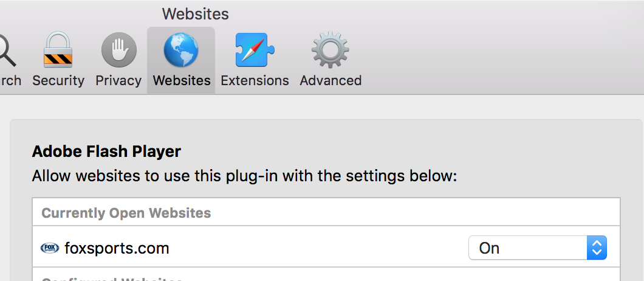Click the Websites window title
The image size is (644, 281).
(195, 14)
